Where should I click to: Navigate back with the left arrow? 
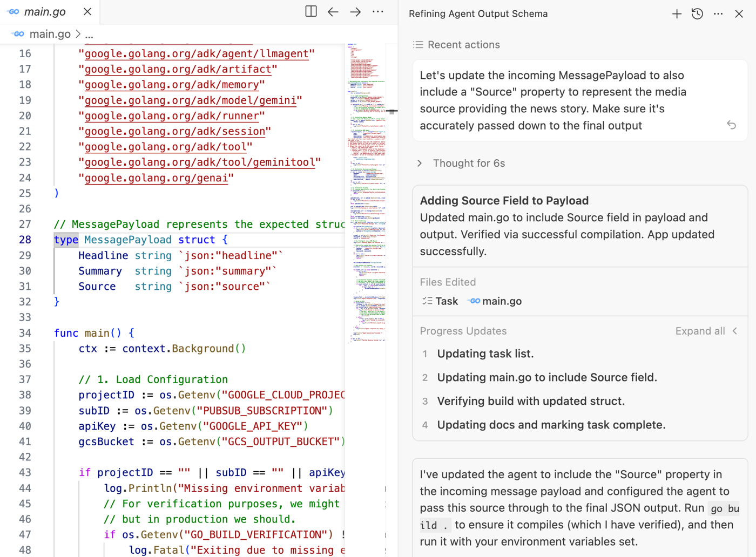pyautogui.click(x=333, y=11)
